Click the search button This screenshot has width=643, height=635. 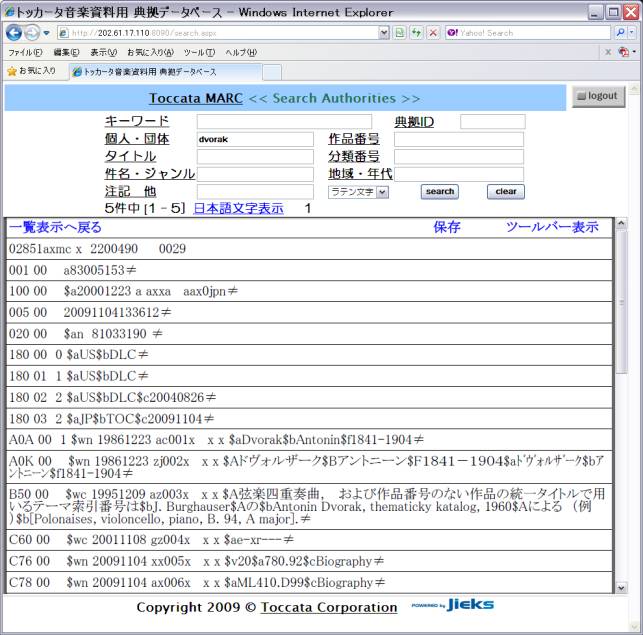tap(440, 192)
